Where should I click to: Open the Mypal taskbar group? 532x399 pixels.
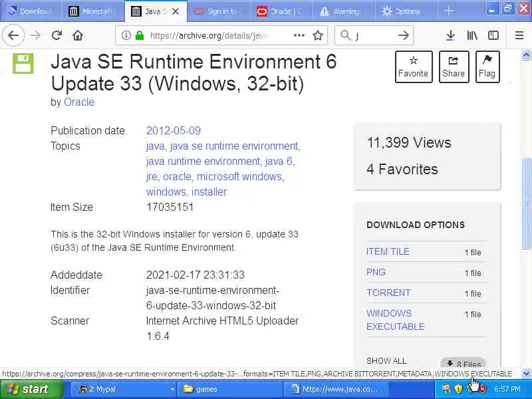click(124, 389)
